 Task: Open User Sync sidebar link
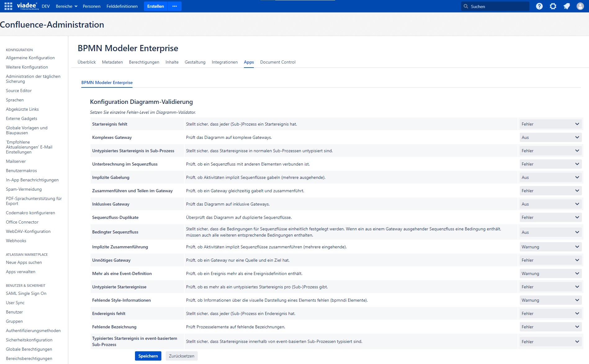tap(15, 303)
